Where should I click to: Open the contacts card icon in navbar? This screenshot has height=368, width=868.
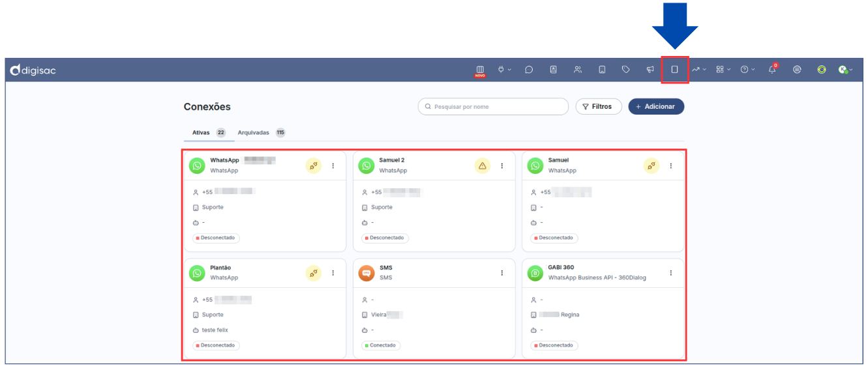point(553,70)
